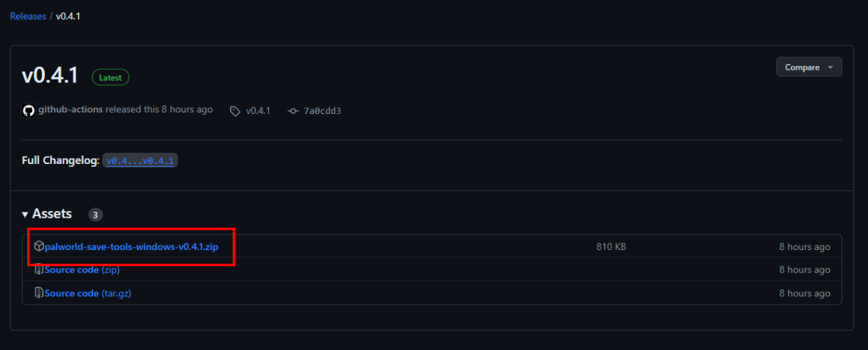Go back to Releases breadcrumb
The image size is (868, 350).
point(28,15)
